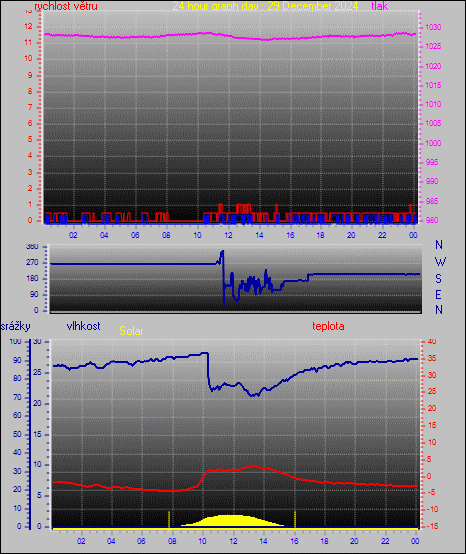Click the W compass letter beside direction graph
Viewport: 466px width, 554px height.
point(440,262)
